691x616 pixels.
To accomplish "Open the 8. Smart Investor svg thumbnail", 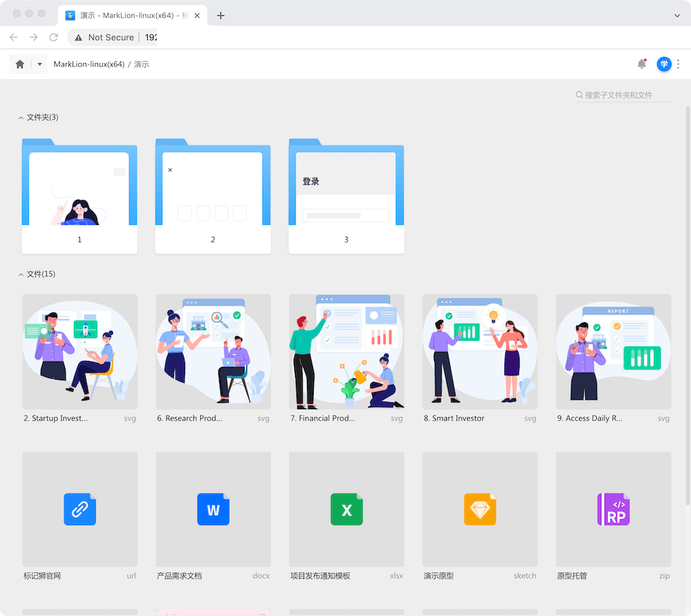I will [x=480, y=352].
